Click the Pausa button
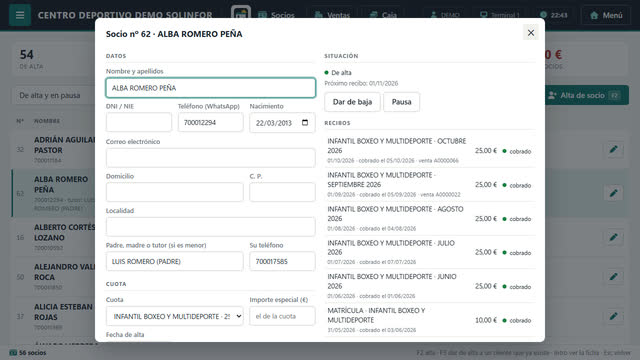This screenshot has height=360, width=640. coord(401,102)
